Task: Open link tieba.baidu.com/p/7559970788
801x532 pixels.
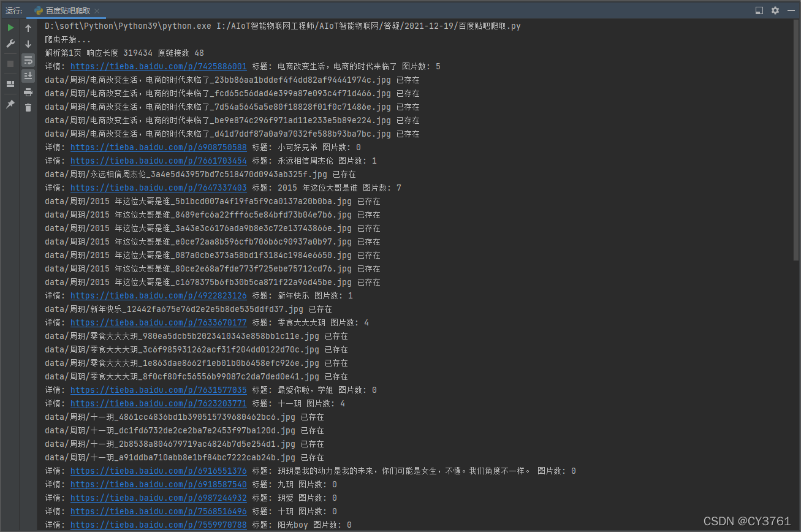Action: 159,525
